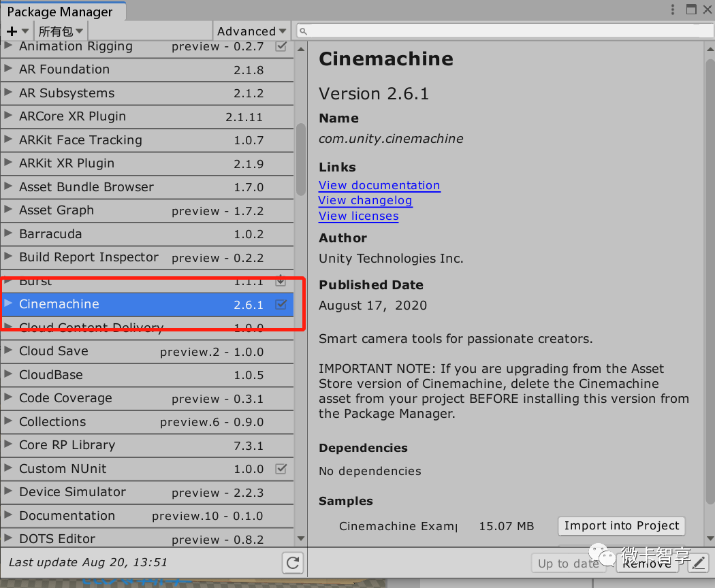Click the Custom NUnit installed checkmark
Viewport: 715px width, 588px height.
(x=281, y=469)
